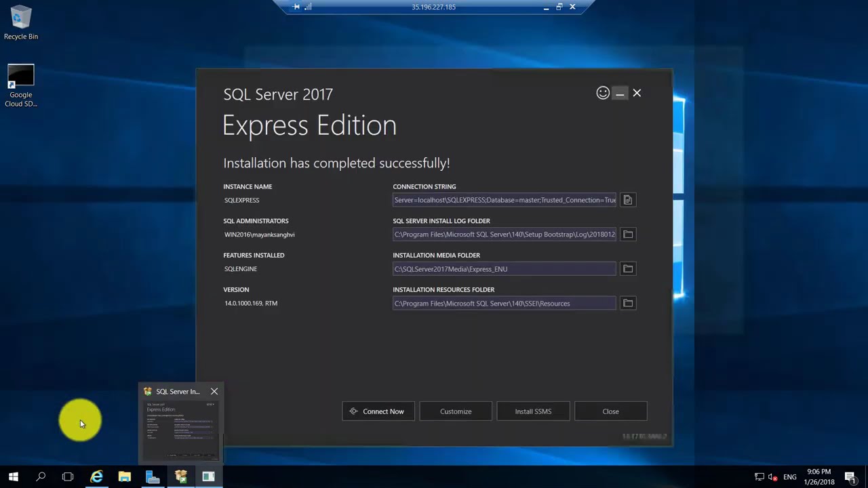Close the SQL Server taskbar preview thumbnail

click(214, 391)
